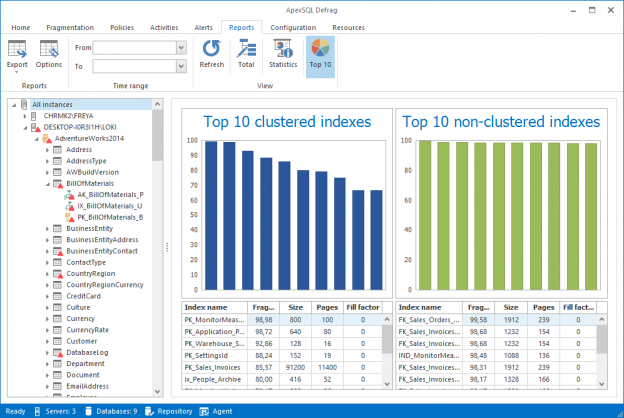Open report Options
Screen dimensions: 624x418
click(x=49, y=54)
